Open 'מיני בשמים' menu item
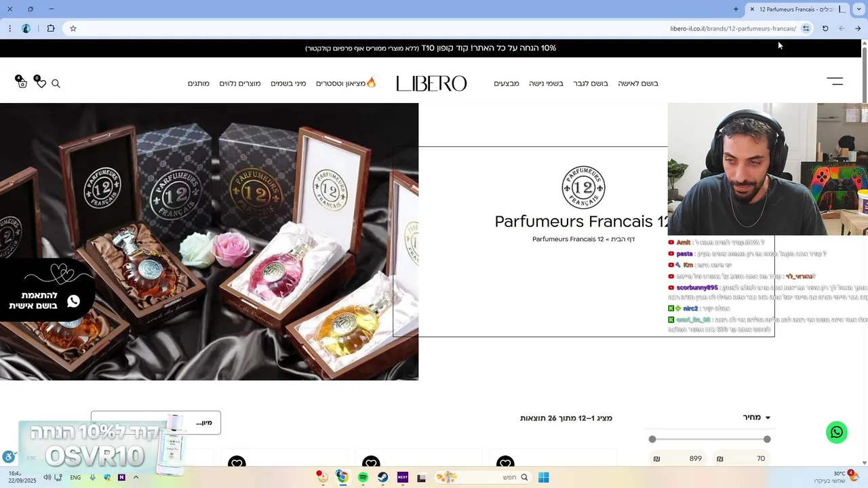The width and height of the screenshot is (868, 488). click(x=288, y=83)
